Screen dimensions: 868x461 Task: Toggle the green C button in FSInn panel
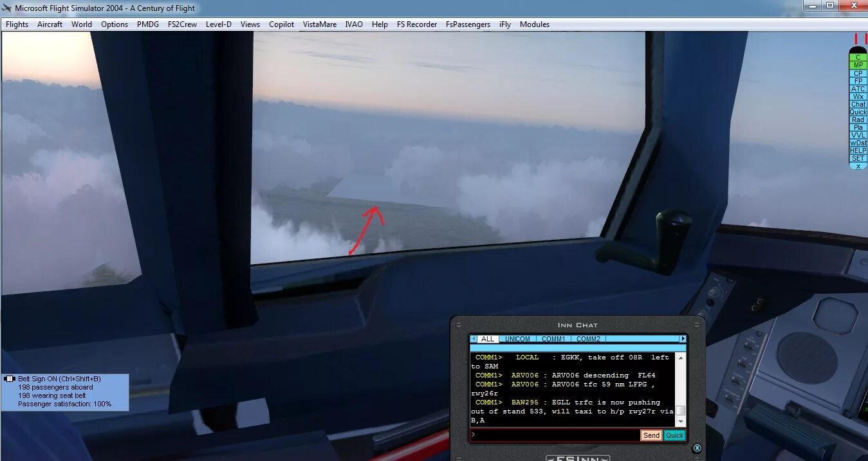click(x=858, y=58)
